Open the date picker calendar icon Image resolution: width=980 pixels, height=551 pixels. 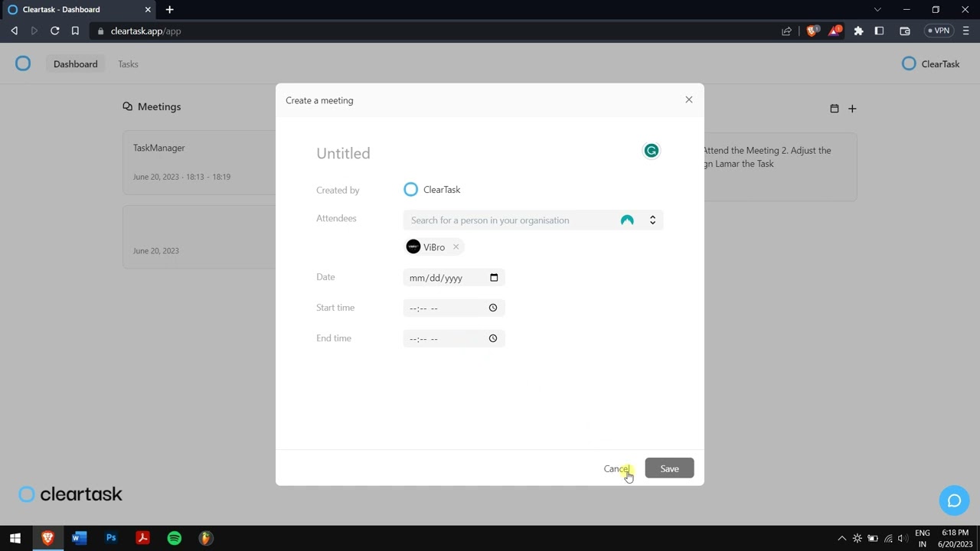point(494,278)
